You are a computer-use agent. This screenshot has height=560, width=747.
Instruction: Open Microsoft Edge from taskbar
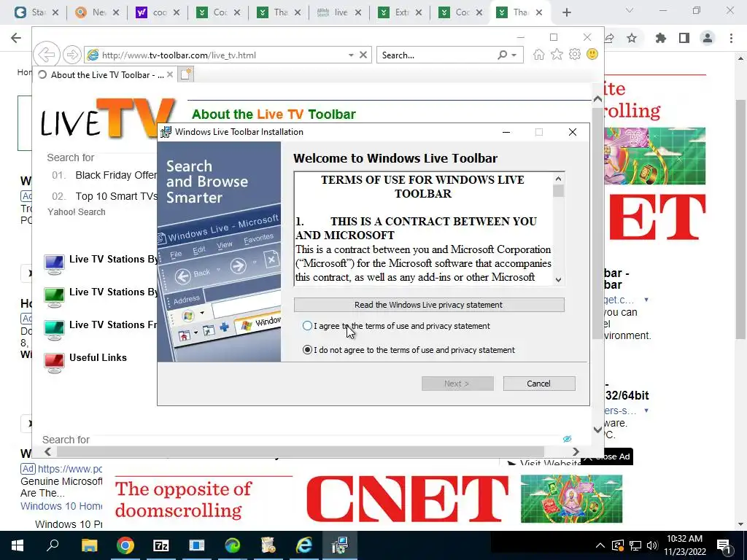pyautogui.click(x=233, y=545)
